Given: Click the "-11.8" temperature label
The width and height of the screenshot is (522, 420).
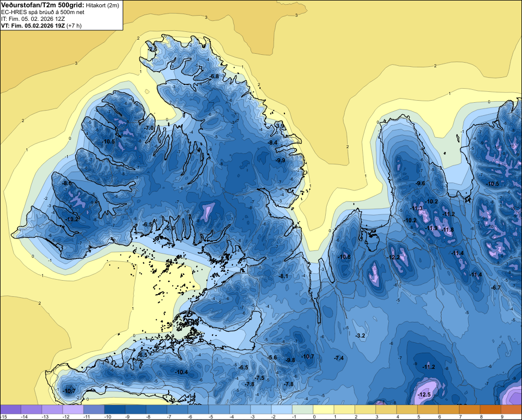Looking at the screenshot, I should pos(448,230).
